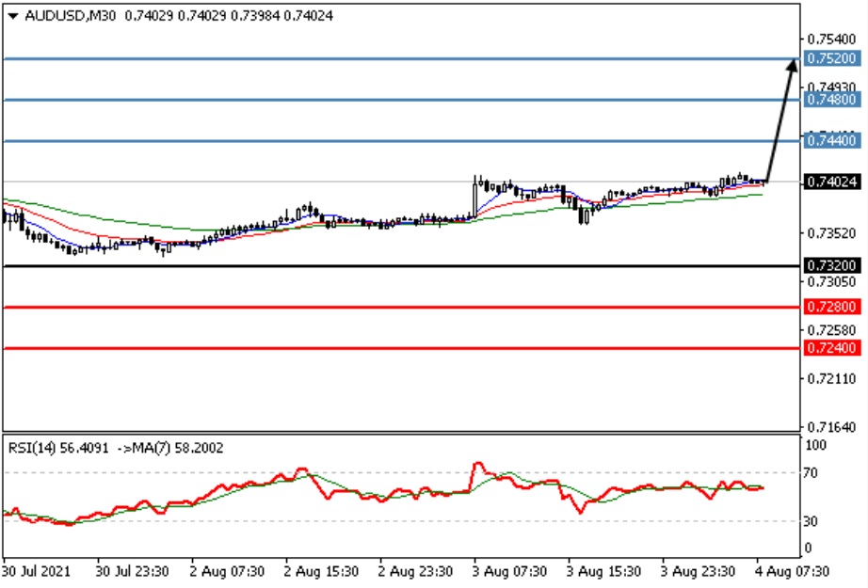The height and width of the screenshot is (588, 868).
Task: Click the black 0.73200 level label
Action: click(831, 265)
